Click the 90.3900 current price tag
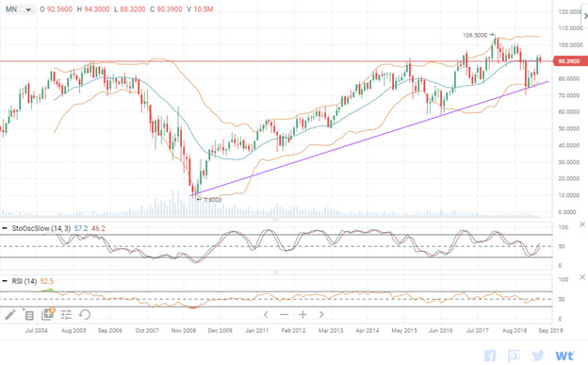Image resolution: width=588 pixels, height=365 pixels. click(570, 61)
